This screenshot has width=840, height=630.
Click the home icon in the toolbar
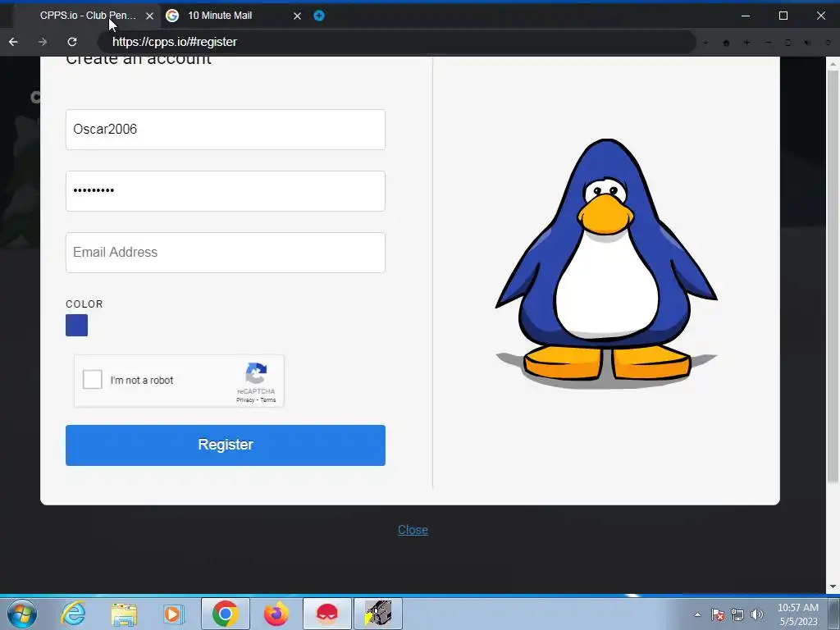727,43
